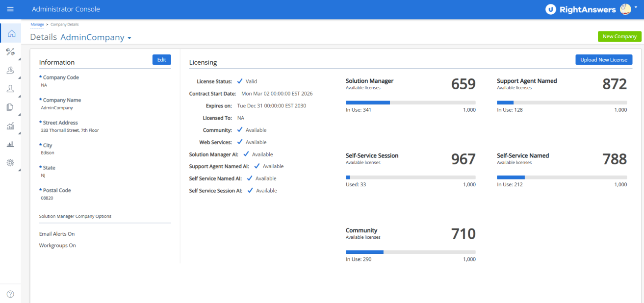
Task: Click the green New Company button
Action: point(619,36)
